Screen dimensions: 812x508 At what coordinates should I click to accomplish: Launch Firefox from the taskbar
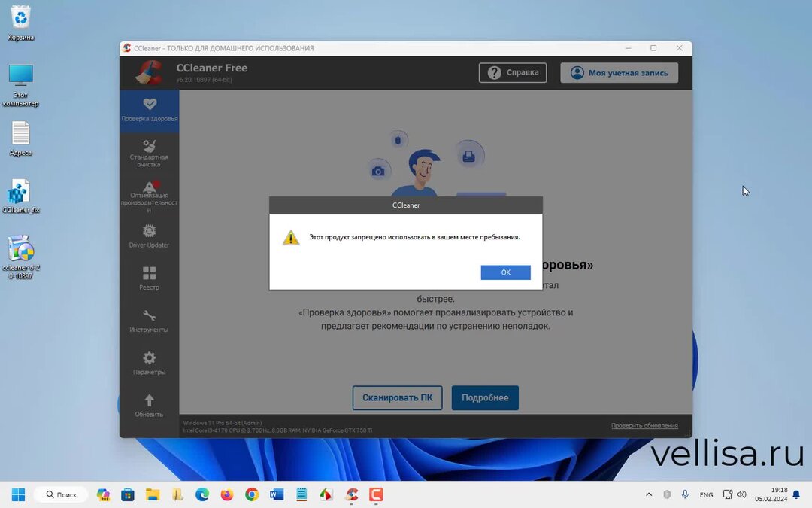227,494
